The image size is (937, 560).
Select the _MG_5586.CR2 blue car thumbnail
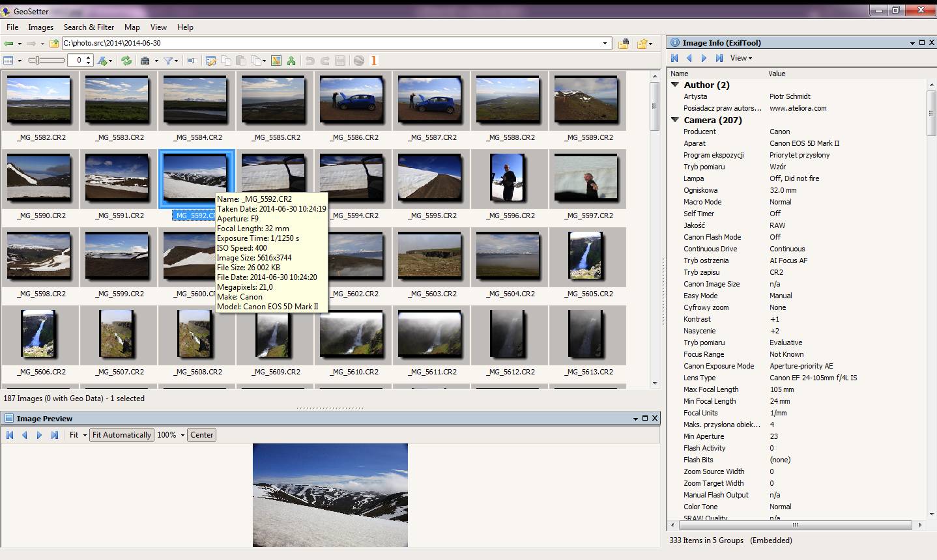pos(352,100)
